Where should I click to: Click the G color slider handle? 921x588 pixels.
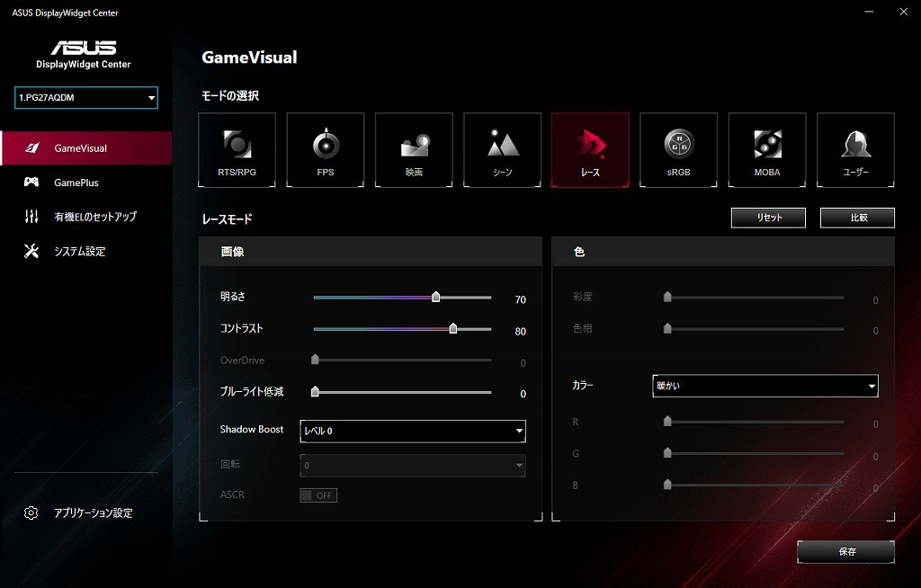667,453
